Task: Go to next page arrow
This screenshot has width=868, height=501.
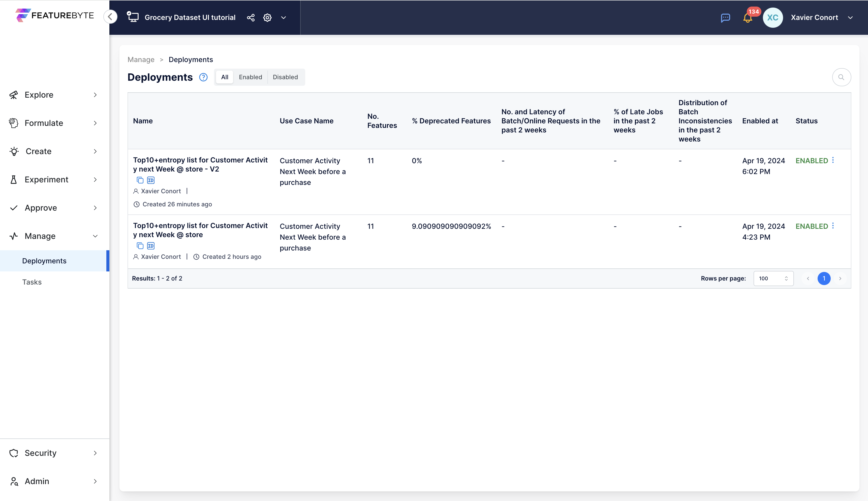Action: tap(840, 278)
